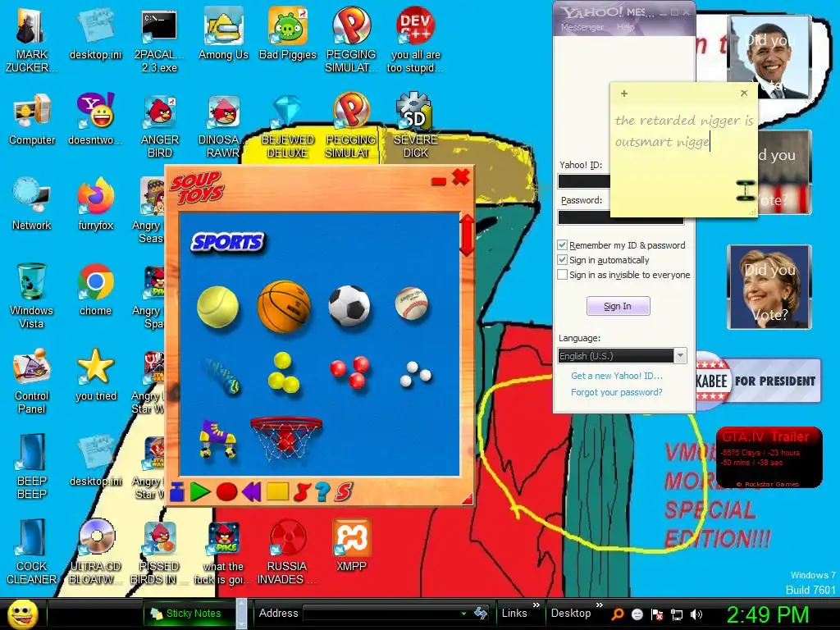The height and width of the screenshot is (630, 840).
Task: Select the Computer desktop icon
Action: (32, 120)
